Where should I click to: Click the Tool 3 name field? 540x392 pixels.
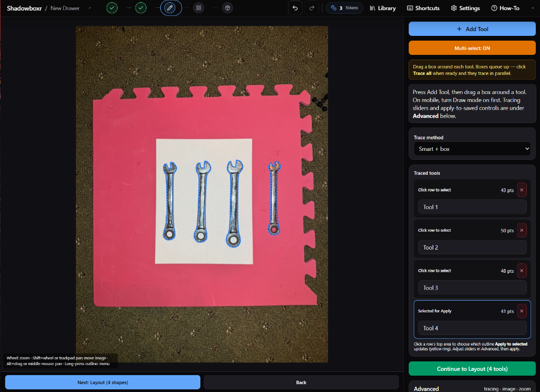click(472, 288)
